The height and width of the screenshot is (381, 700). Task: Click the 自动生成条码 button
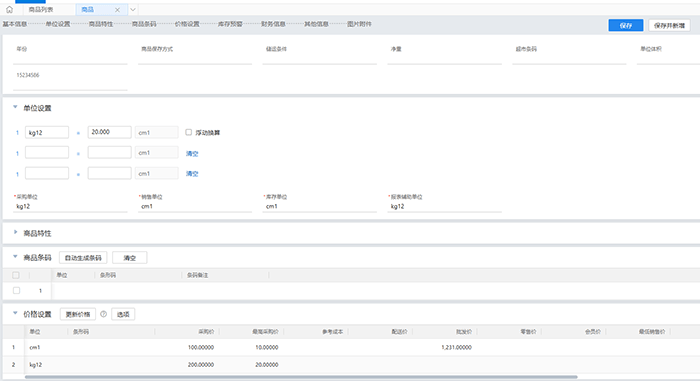[x=83, y=258]
